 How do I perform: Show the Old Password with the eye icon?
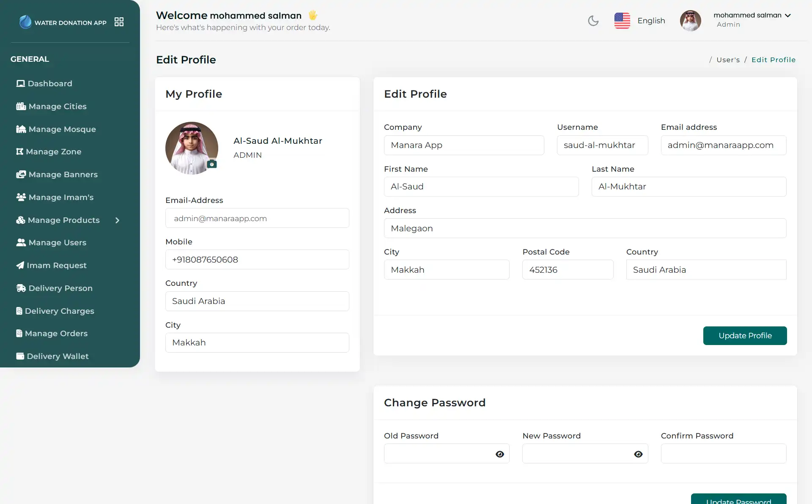click(500, 454)
